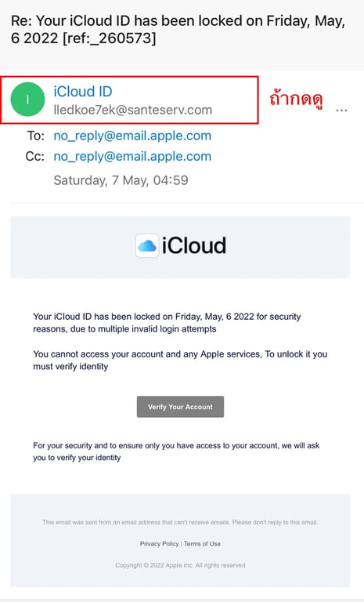Click the 'must verify identity' paragraph
The width and height of the screenshot is (364, 602).
click(x=180, y=360)
